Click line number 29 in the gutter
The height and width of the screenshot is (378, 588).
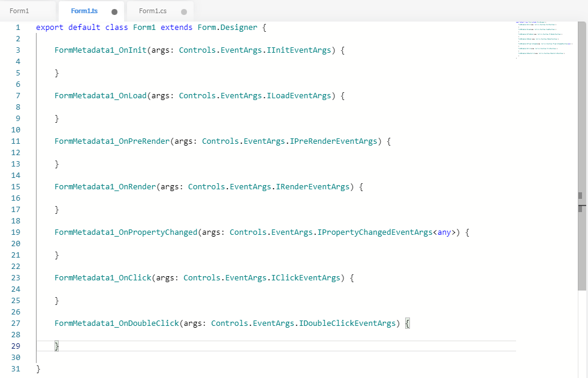coord(16,346)
